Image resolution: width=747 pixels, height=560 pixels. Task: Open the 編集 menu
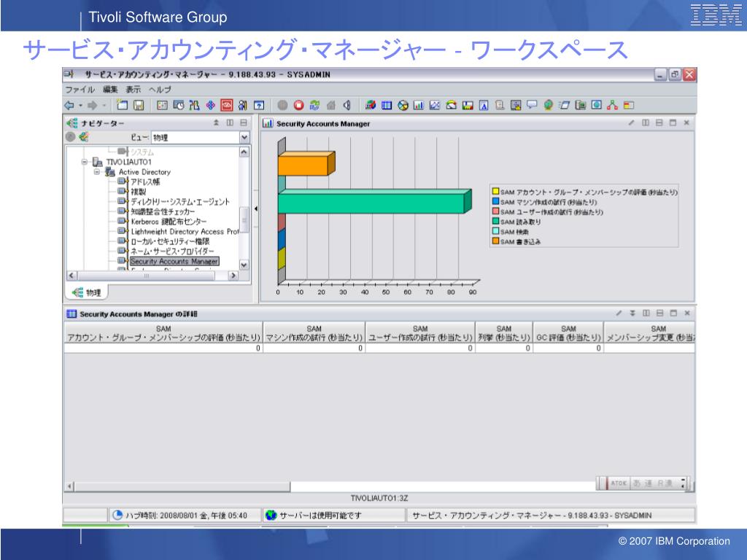point(110,90)
